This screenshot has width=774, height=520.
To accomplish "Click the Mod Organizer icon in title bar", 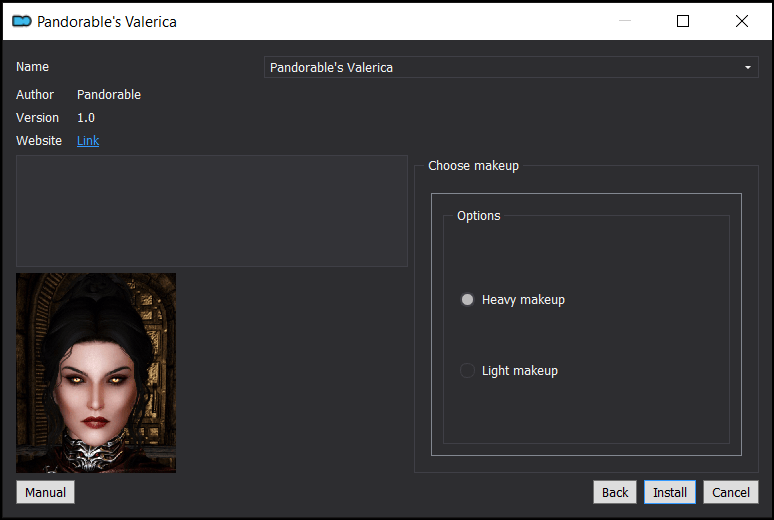I will [22, 21].
